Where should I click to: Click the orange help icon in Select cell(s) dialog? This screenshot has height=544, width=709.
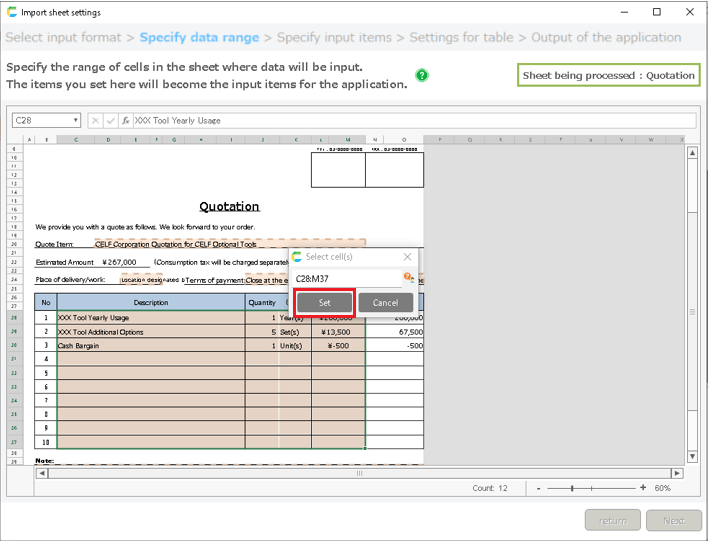408,277
